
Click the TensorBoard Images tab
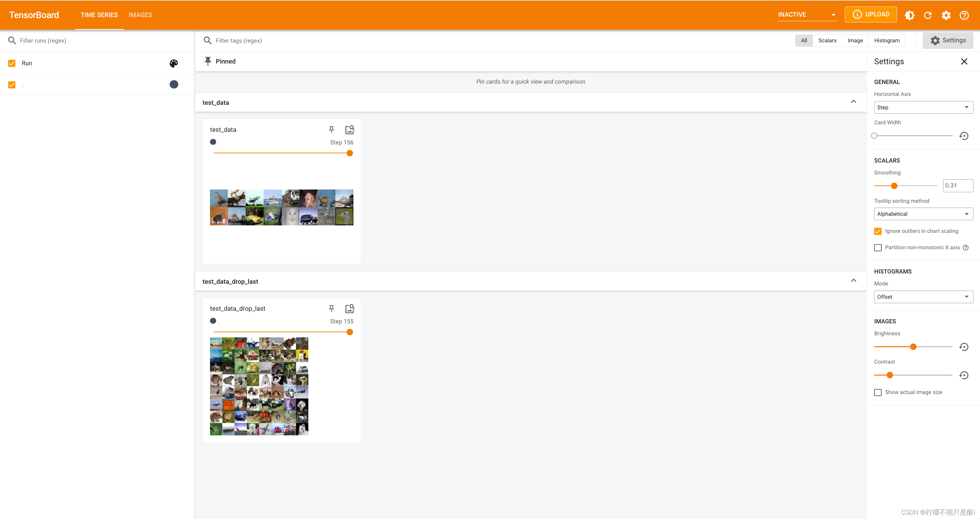coord(140,14)
